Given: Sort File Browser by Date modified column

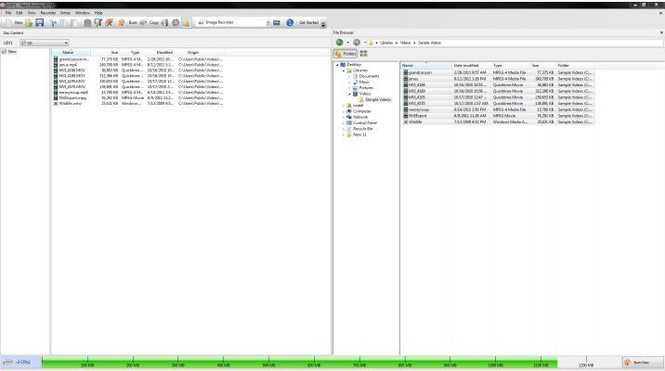Looking at the screenshot, I should 471,65.
